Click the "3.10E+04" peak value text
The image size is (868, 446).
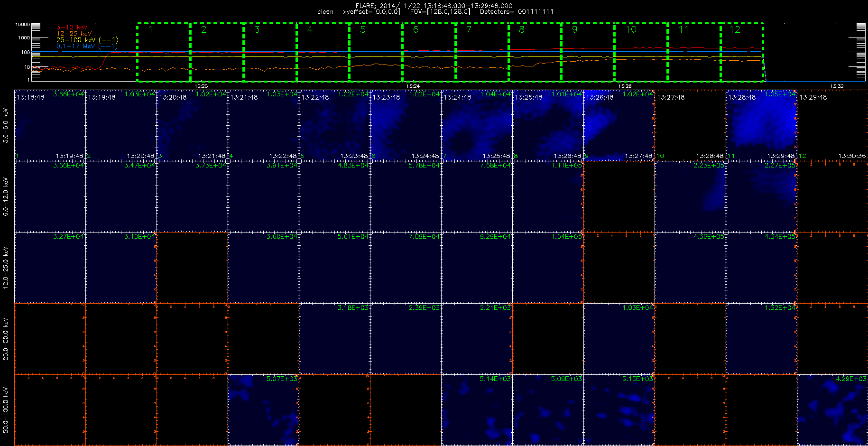(140, 237)
